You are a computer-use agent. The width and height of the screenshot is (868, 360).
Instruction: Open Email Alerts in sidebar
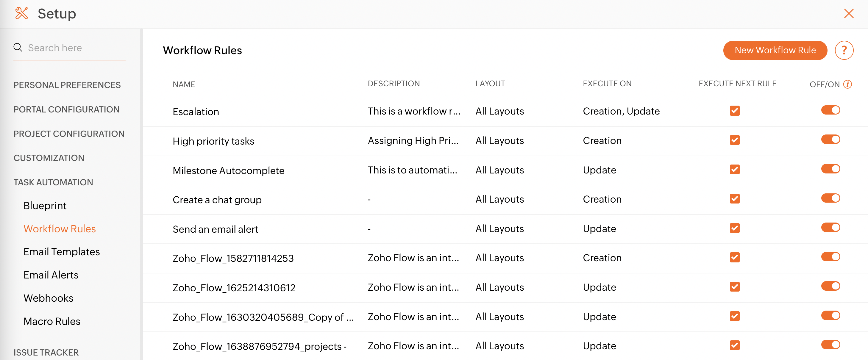point(51,275)
